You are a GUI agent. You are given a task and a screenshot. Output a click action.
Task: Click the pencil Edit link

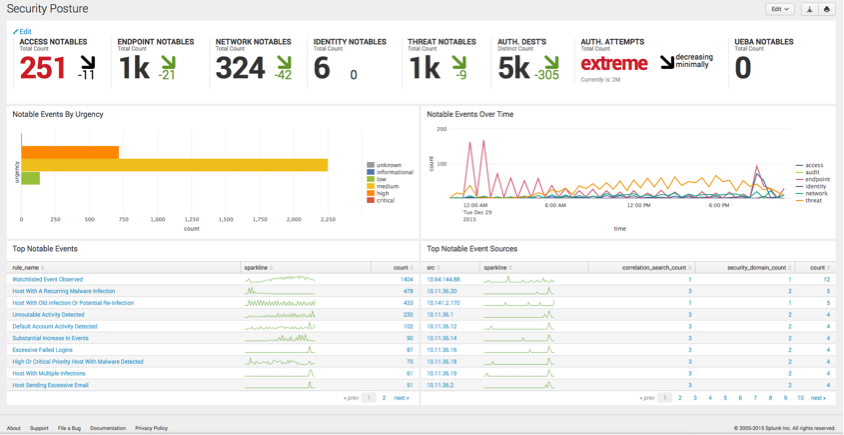(x=22, y=32)
